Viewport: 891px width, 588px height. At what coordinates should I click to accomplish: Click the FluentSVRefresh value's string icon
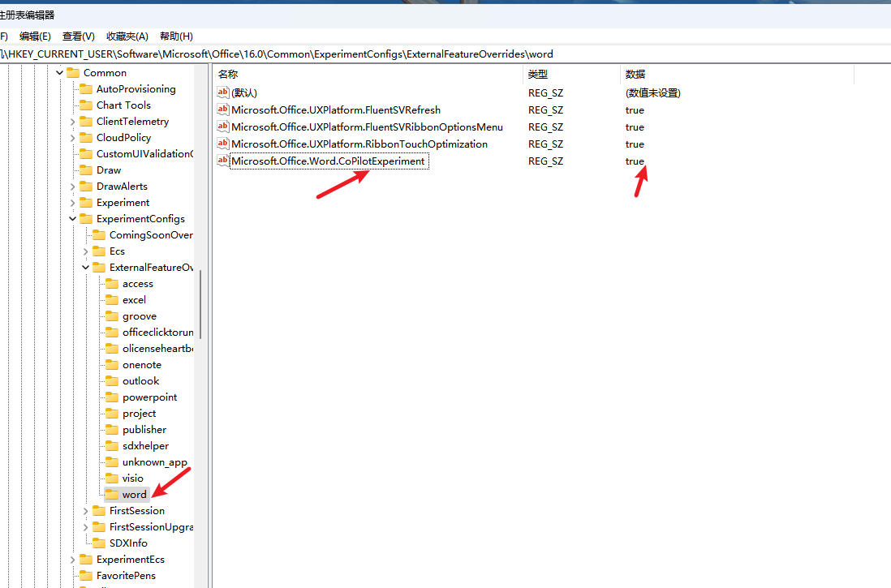[223, 109]
